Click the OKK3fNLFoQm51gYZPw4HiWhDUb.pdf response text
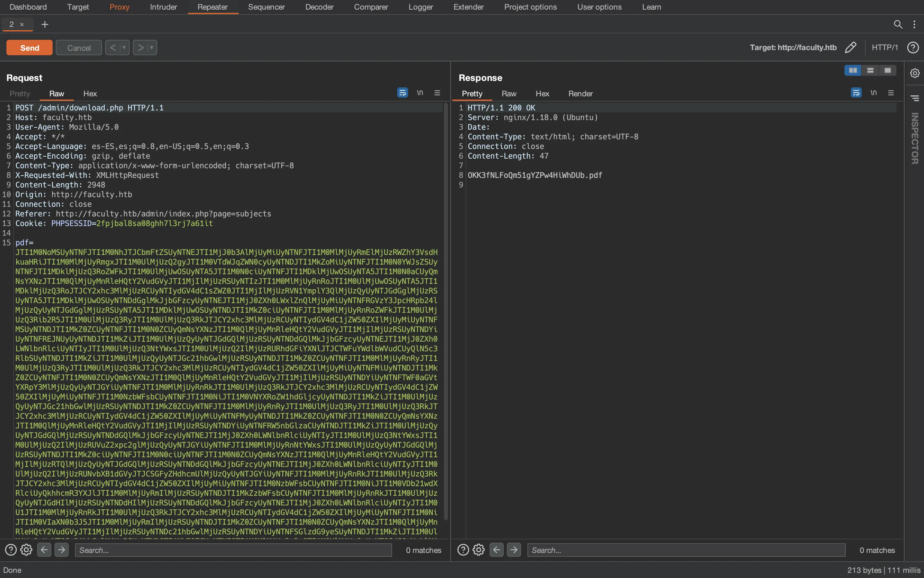924x578 pixels. tap(535, 175)
